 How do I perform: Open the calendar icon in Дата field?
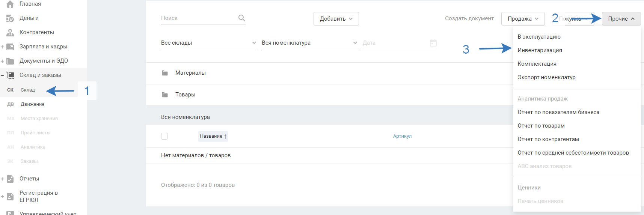point(433,43)
